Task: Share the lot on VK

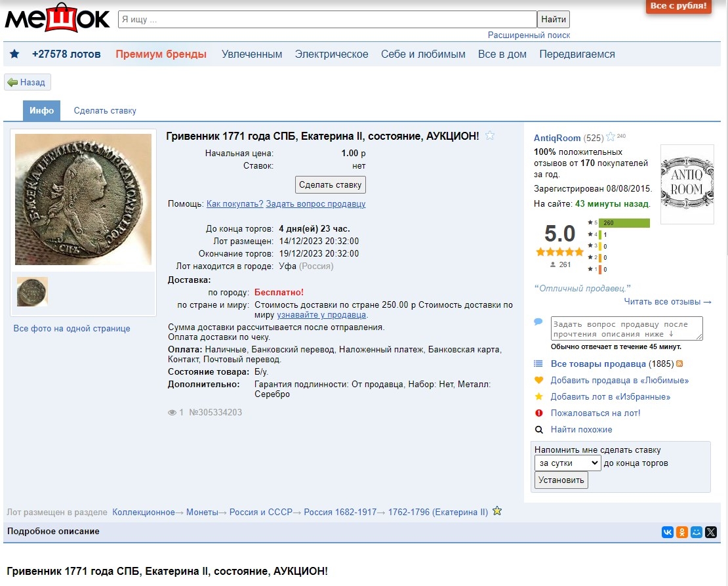Action: coord(667,532)
